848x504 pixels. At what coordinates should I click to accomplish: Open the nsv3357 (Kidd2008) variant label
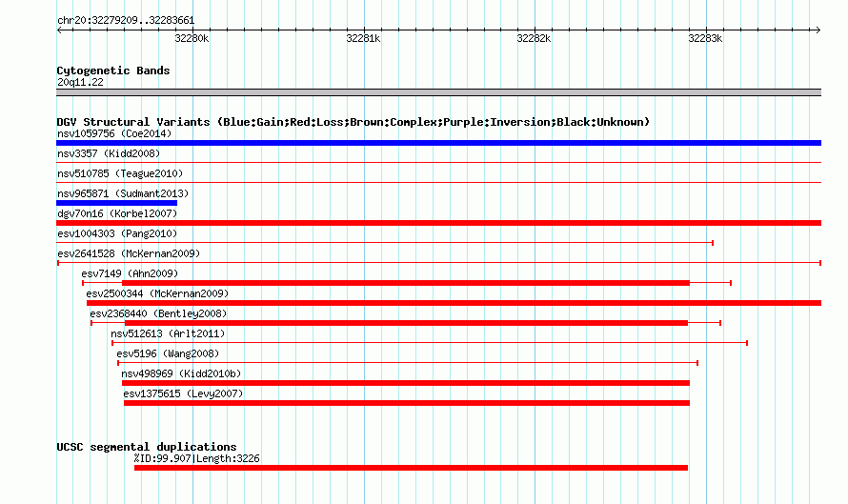click(x=109, y=153)
